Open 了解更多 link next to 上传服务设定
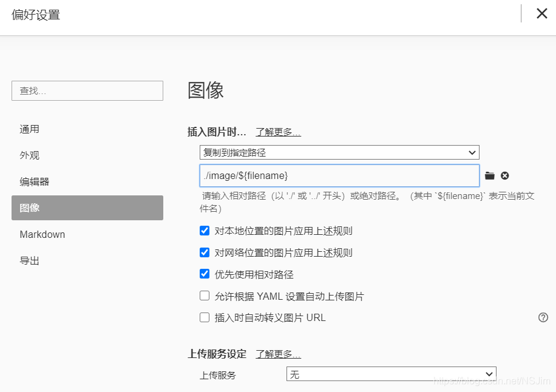The height and width of the screenshot is (392, 556). click(x=279, y=354)
